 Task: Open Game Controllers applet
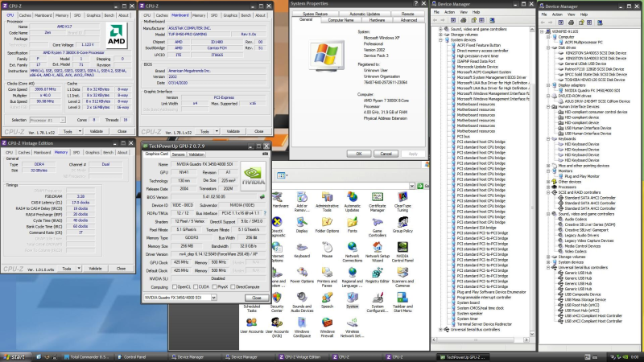376,223
